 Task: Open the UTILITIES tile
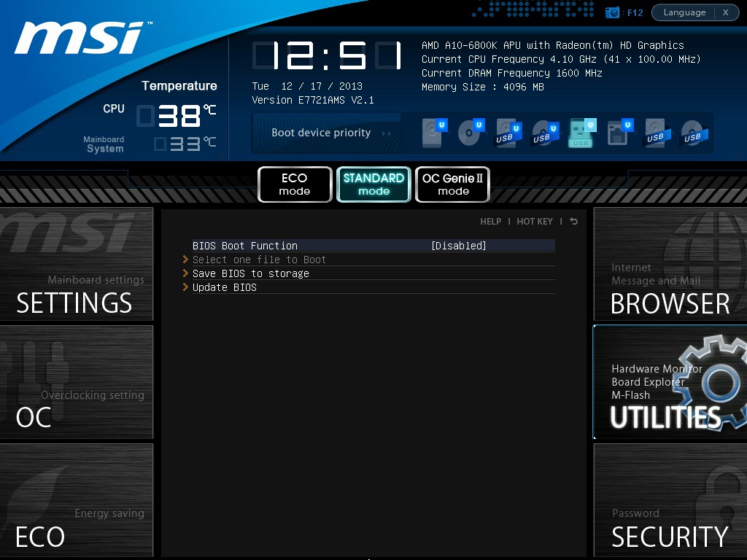(x=670, y=382)
